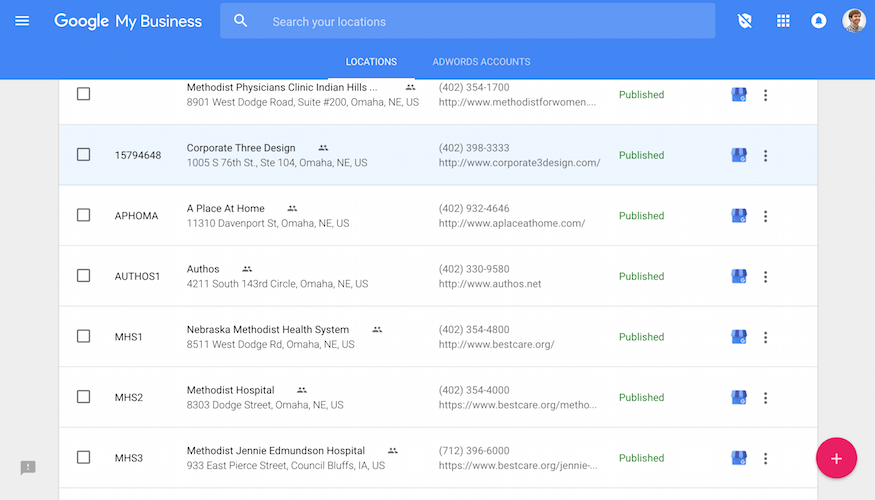This screenshot has height=500, width=875.
Task: Open the send feedback icon
Action: click(x=28, y=467)
